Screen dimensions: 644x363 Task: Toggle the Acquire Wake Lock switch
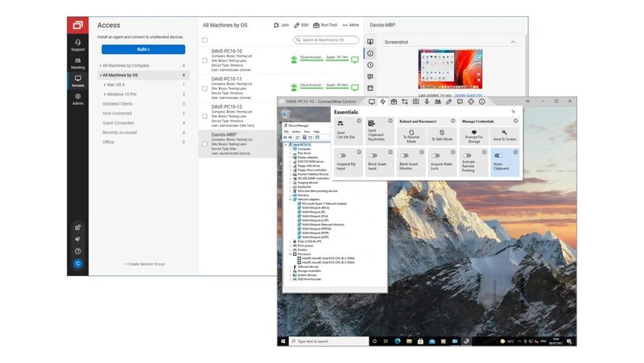pos(436,155)
